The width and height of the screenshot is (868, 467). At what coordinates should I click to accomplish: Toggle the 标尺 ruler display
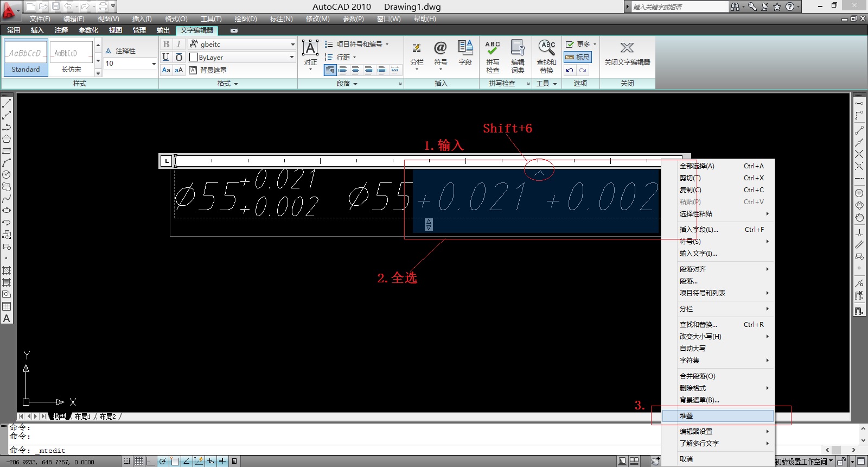coord(578,57)
